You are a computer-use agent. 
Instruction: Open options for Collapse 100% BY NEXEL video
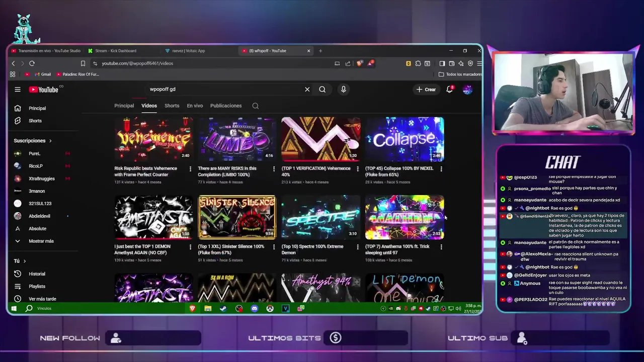pos(441,169)
